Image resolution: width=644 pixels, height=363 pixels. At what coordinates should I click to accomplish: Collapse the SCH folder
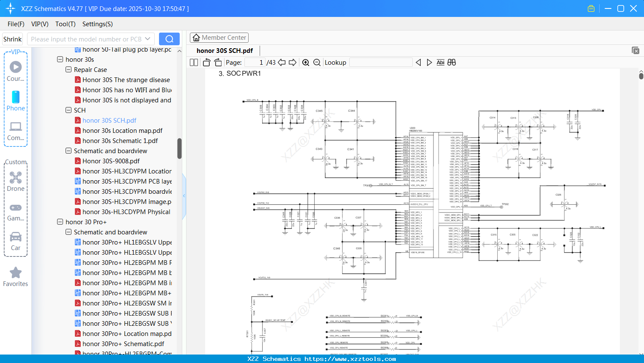pos(69,110)
